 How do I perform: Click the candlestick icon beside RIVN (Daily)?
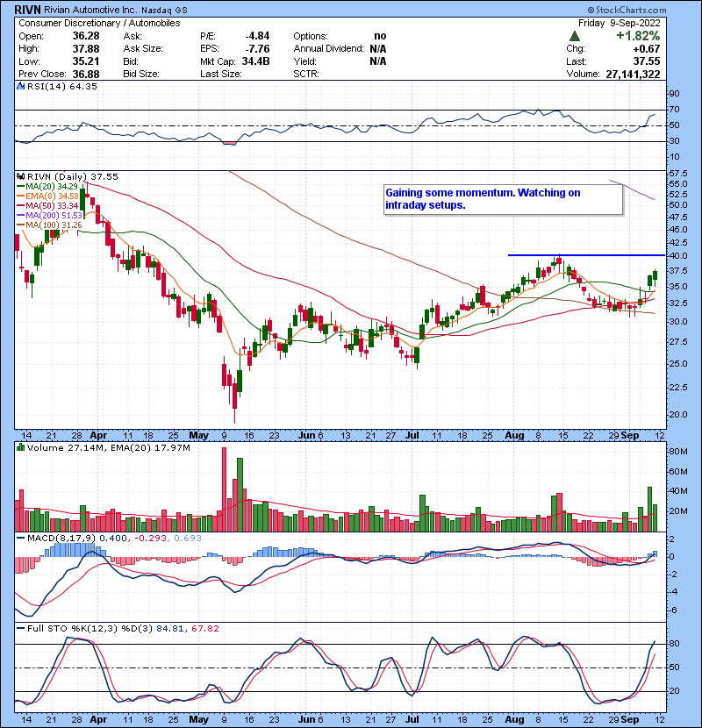tap(20, 177)
